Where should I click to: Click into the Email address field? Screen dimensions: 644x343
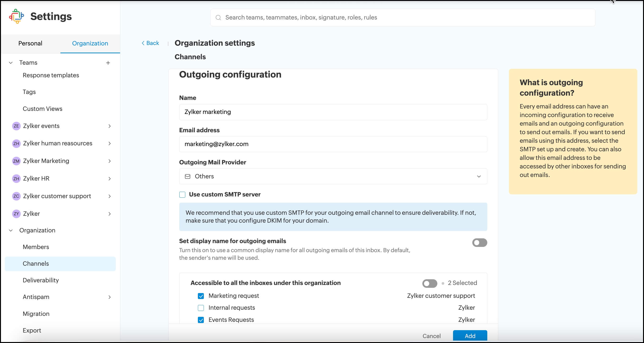click(x=333, y=144)
